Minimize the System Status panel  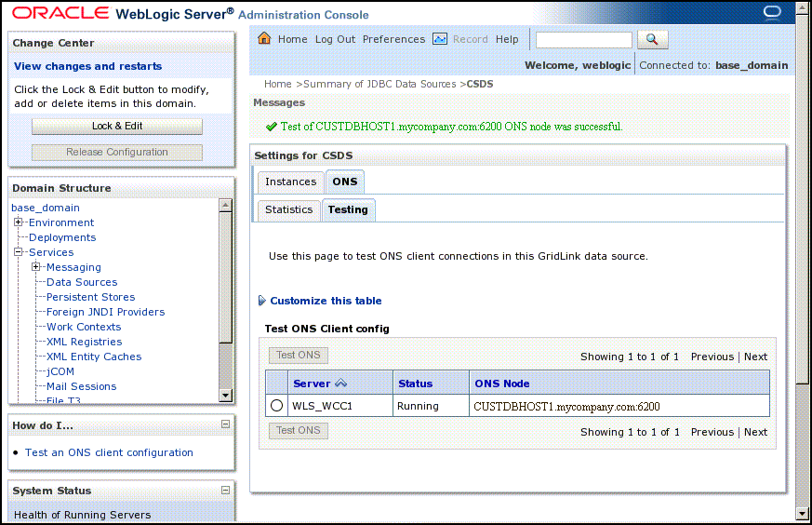[225, 490]
